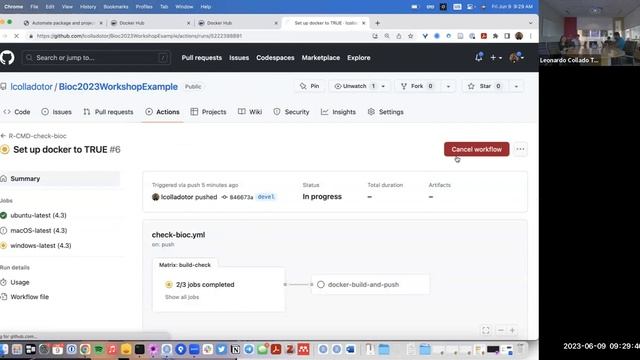The height and width of the screenshot is (360, 640).
Task: Bookmark this page with the star icon
Action: click(x=411, y=36)
